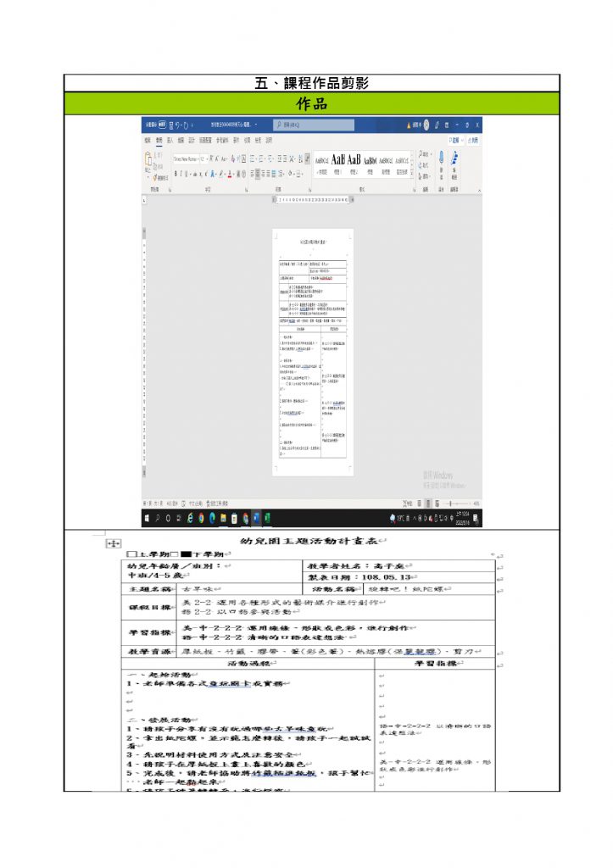613x868 pixels.
Task: Switch to Print Layout view icon
Action: [x=428, y=504]
